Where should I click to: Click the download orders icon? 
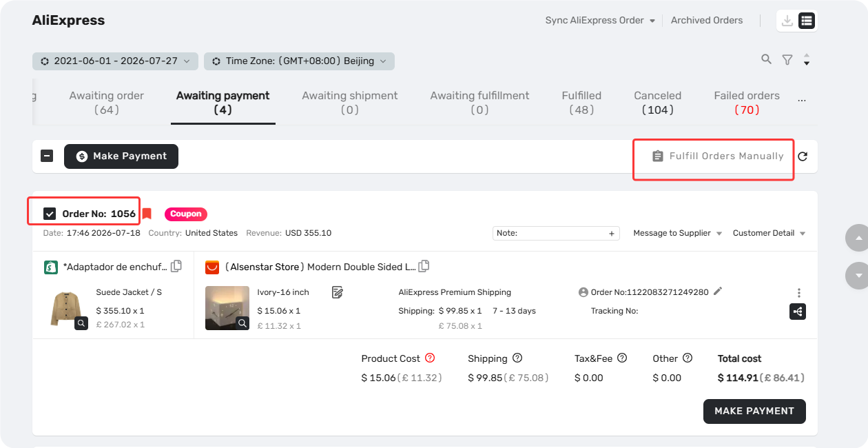click(x=787, y=21)
